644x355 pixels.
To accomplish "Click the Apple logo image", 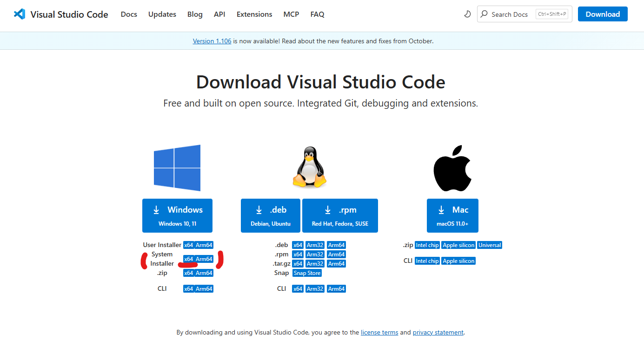I will 452,168.
